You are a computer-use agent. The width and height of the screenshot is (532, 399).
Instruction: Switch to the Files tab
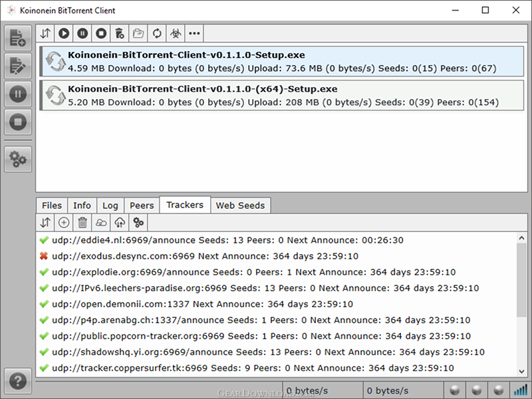click(x=52, y=205)
